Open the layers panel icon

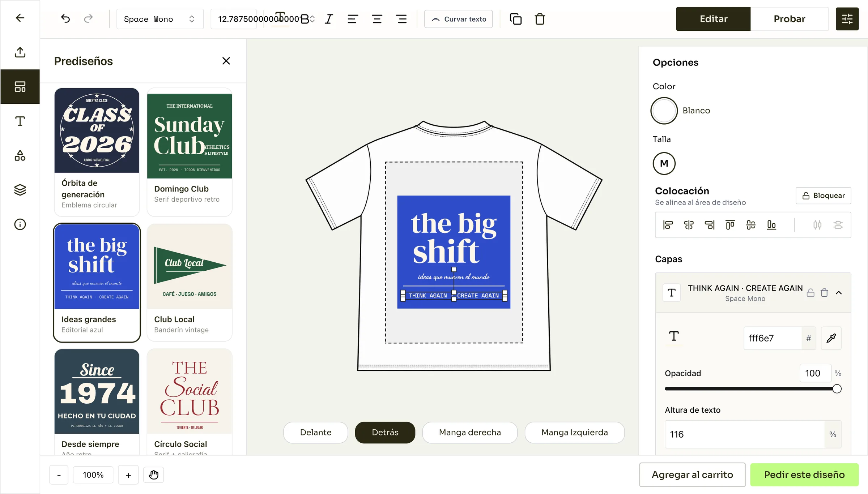pyautogui.click(x=20, y=190)
